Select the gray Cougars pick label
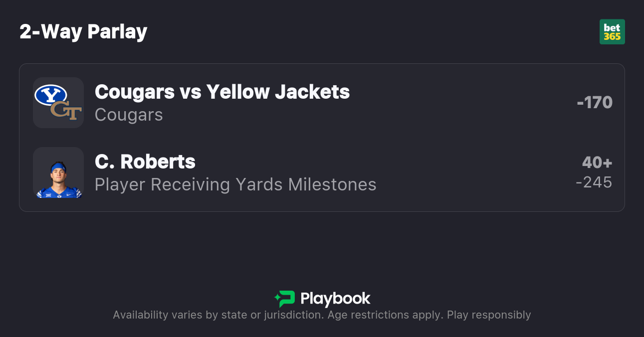 click(x=129, y=115)
